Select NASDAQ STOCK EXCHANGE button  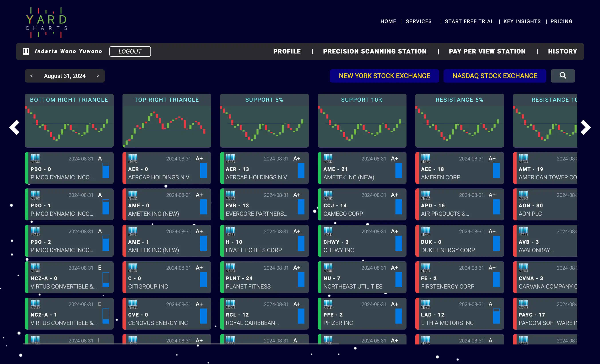click(x=495, y=76)
